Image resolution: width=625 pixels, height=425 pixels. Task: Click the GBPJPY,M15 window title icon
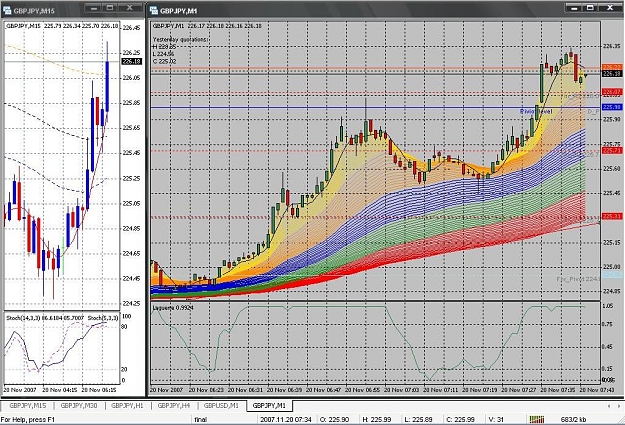click(8, 10)
